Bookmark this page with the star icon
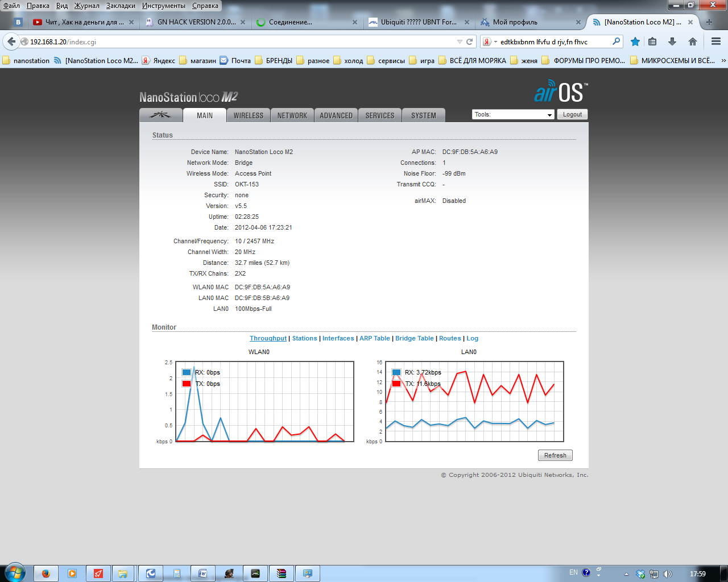The image size is (728, 582). coord(635,41)
